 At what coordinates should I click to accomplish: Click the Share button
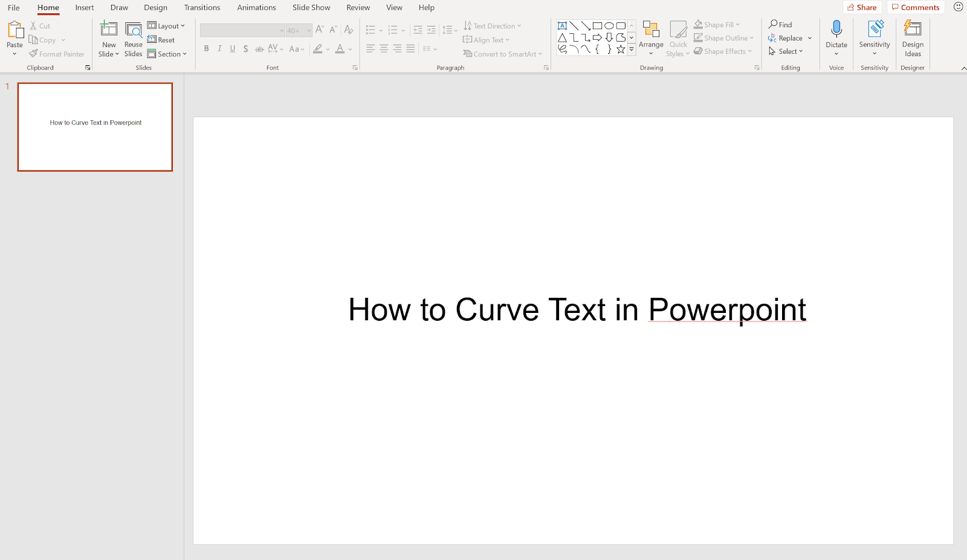(862, 7)
